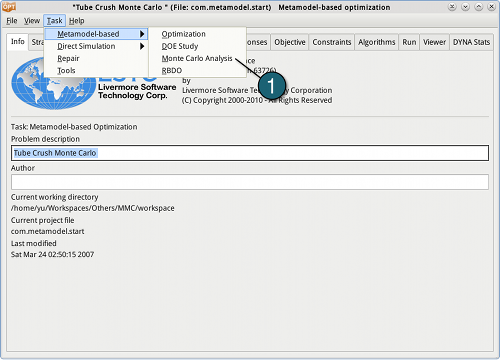This screenshot has width=500, height=361.
Task: Close the window with the X button
Action: coord(491,7)
